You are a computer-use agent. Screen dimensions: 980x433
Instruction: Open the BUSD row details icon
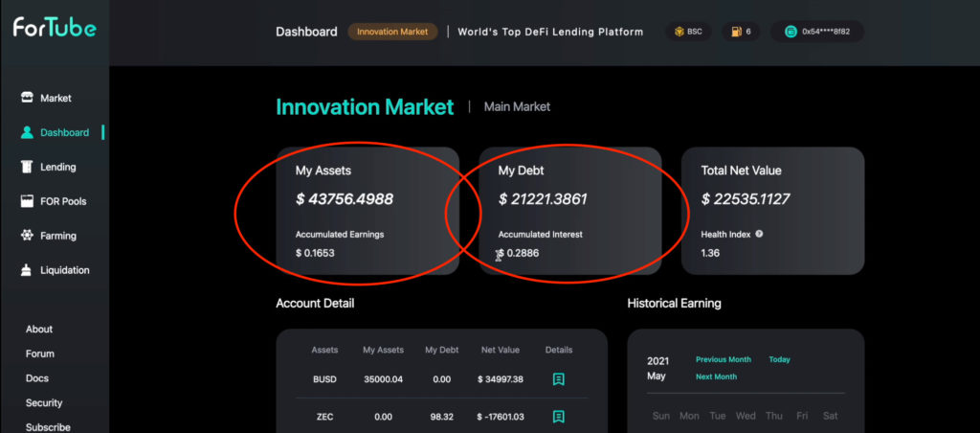pyautogui.click(x=559, y=379)
